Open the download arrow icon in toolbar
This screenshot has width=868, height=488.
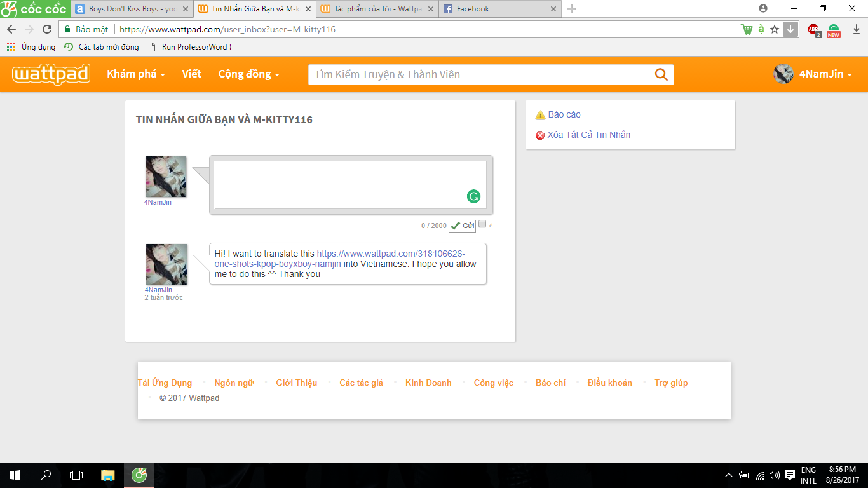[x=790, y=29]
